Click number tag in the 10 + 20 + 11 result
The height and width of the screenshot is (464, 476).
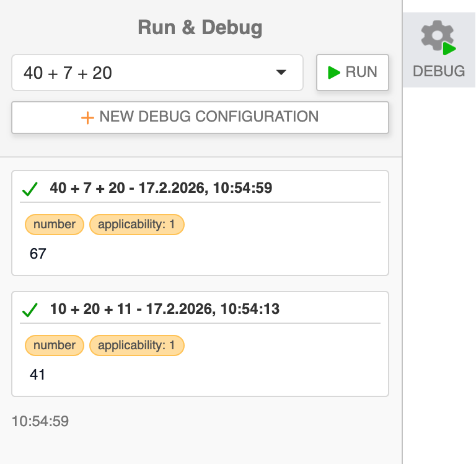[55, 346]
